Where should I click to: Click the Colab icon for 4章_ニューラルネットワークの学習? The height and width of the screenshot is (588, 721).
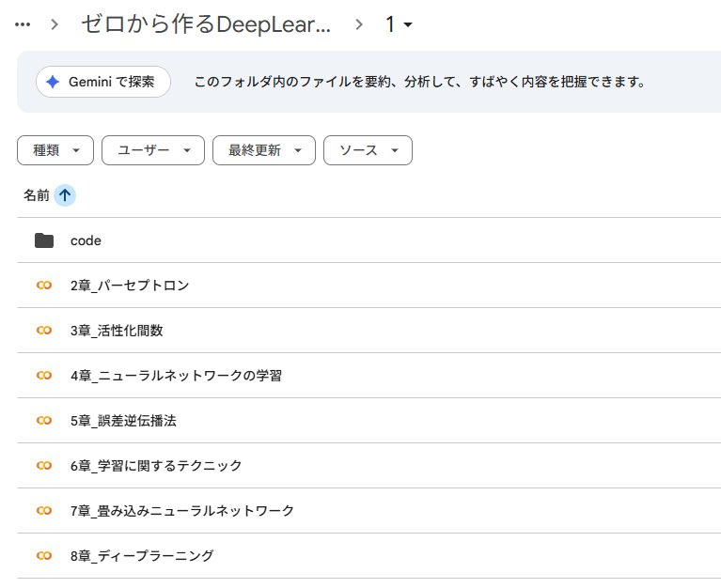click(x=44, y=376)
